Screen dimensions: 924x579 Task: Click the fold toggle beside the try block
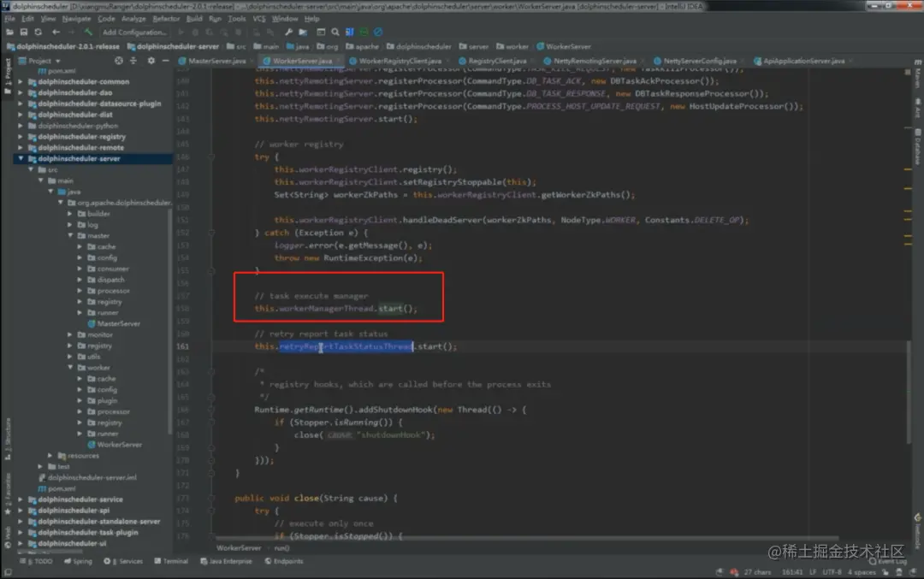tap(211, 157)
